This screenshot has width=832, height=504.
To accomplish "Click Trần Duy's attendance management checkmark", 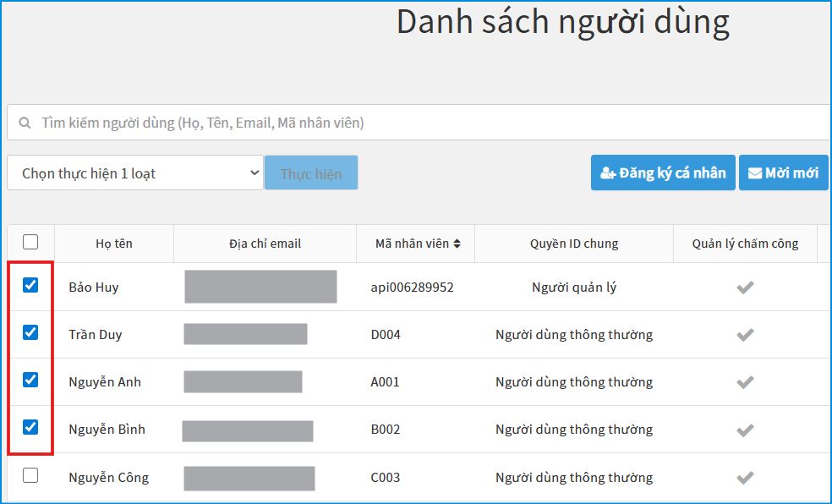I will pos(744,335).
